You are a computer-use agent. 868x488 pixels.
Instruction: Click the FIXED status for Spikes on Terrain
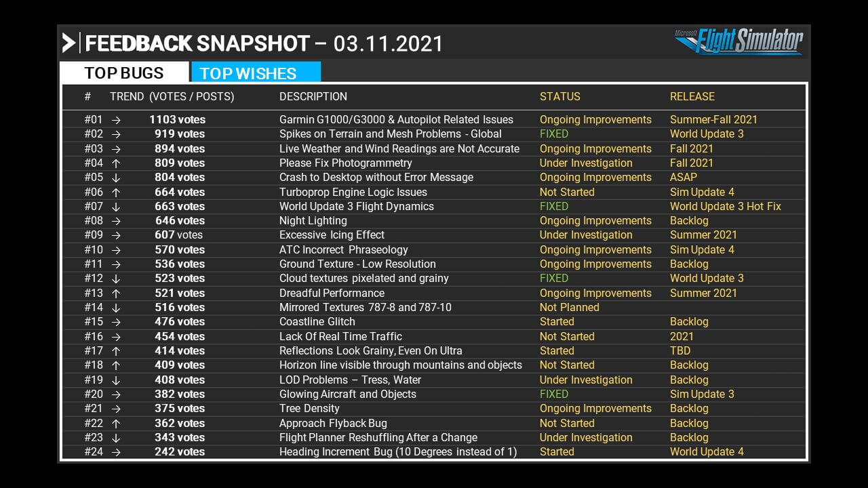553,134
